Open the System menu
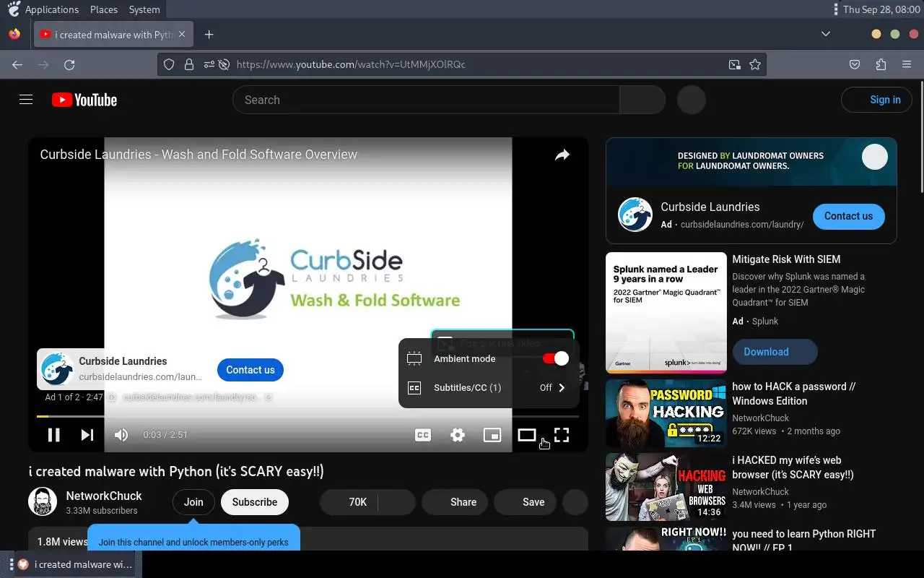This screenshot has width=924, height=578. (144, 9)
